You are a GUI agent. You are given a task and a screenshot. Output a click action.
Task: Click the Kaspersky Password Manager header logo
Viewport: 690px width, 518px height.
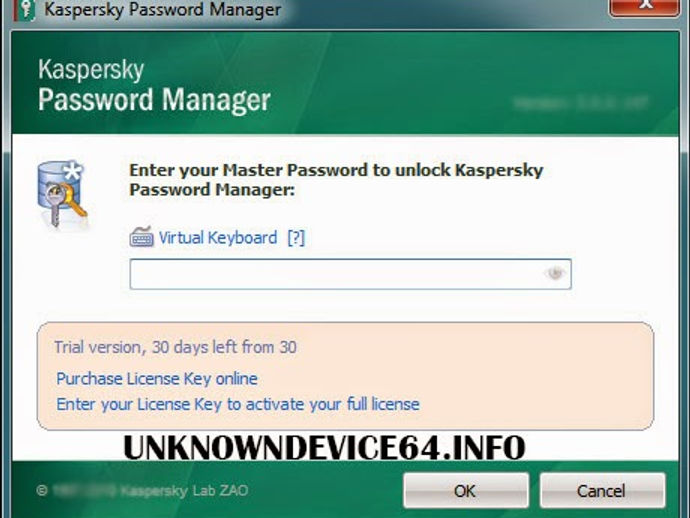pyautogui.click(x=154, y=85)
